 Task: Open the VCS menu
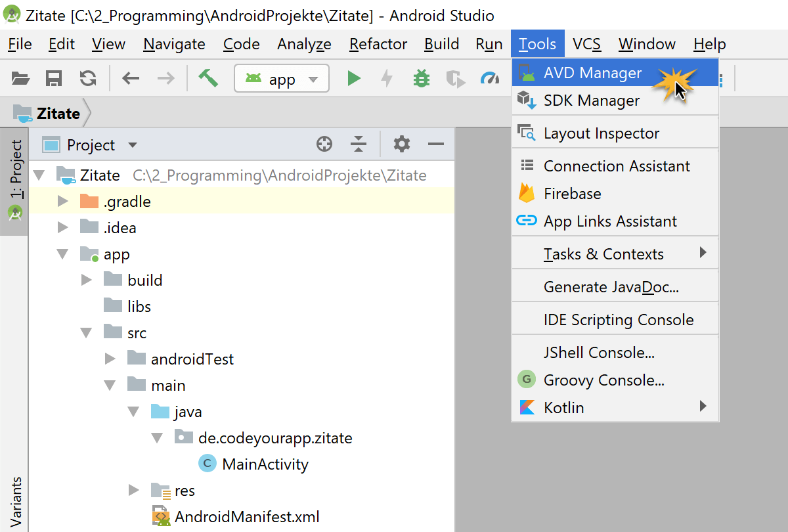(586, 44)
